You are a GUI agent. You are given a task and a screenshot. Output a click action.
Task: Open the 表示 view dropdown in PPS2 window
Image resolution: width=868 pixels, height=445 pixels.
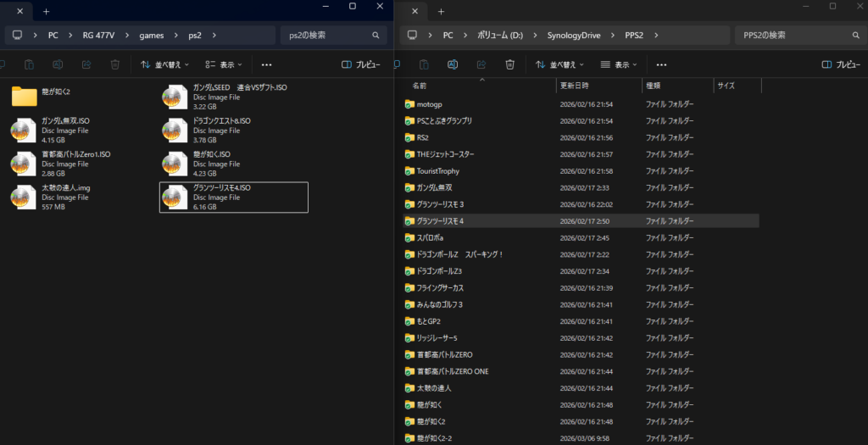coord(621,64)
